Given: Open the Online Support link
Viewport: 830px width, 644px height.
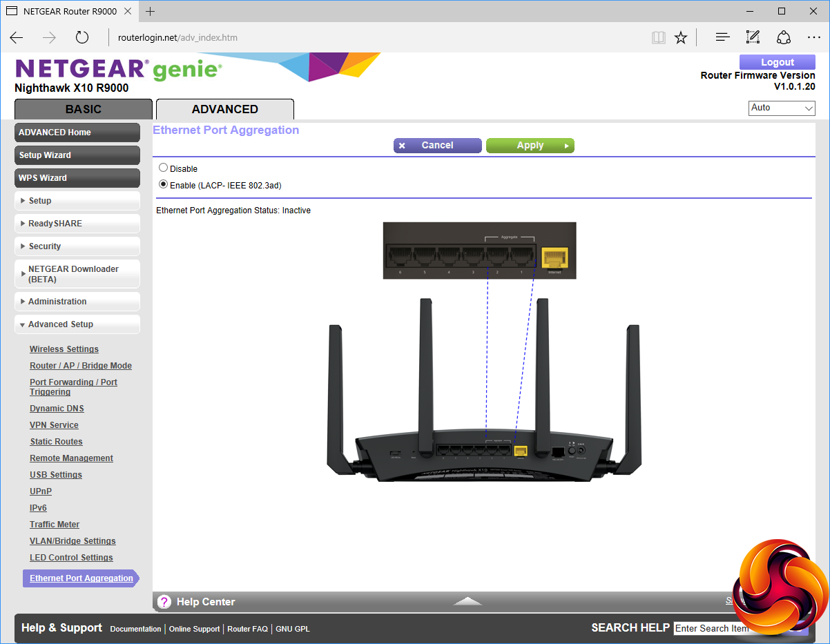Looking at the screenshot, I should click(x=194, y=629).
